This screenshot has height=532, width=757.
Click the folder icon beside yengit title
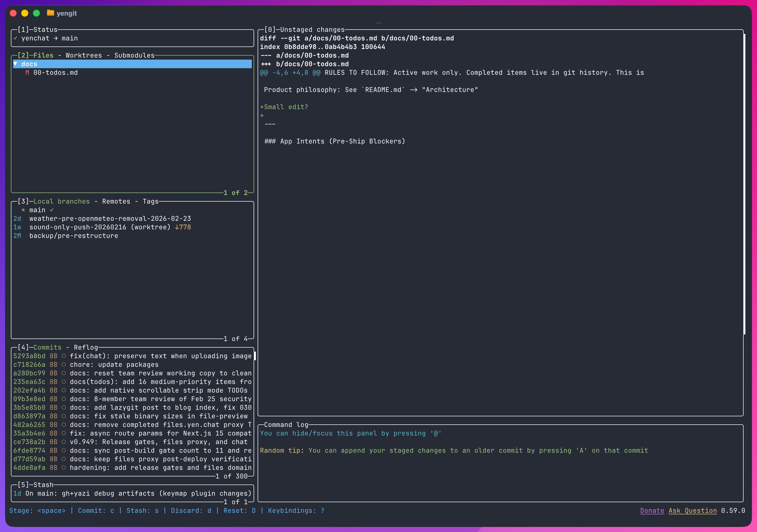(x=51, y=13)
